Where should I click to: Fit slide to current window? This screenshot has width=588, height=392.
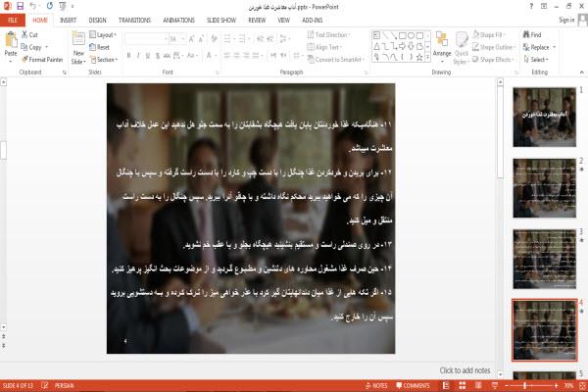click(x=583, y=385)
